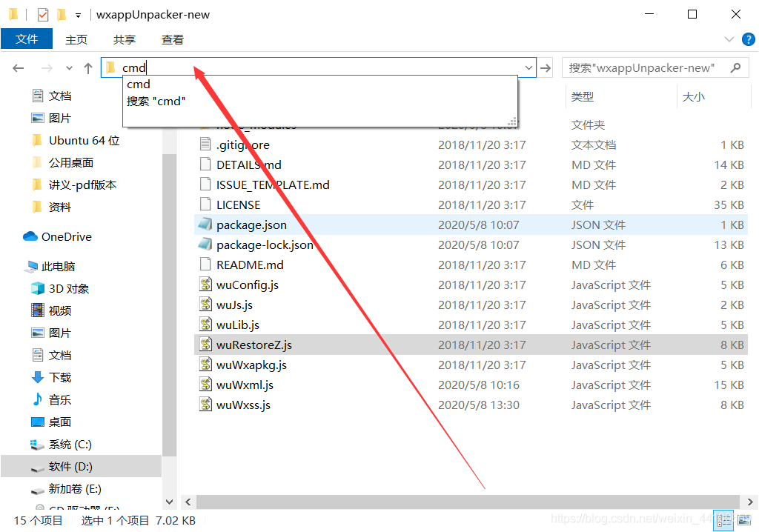Select the .gitignore file icon
Image resolution: width=759 pixels, height=532 pixels.
click(205, 144)
